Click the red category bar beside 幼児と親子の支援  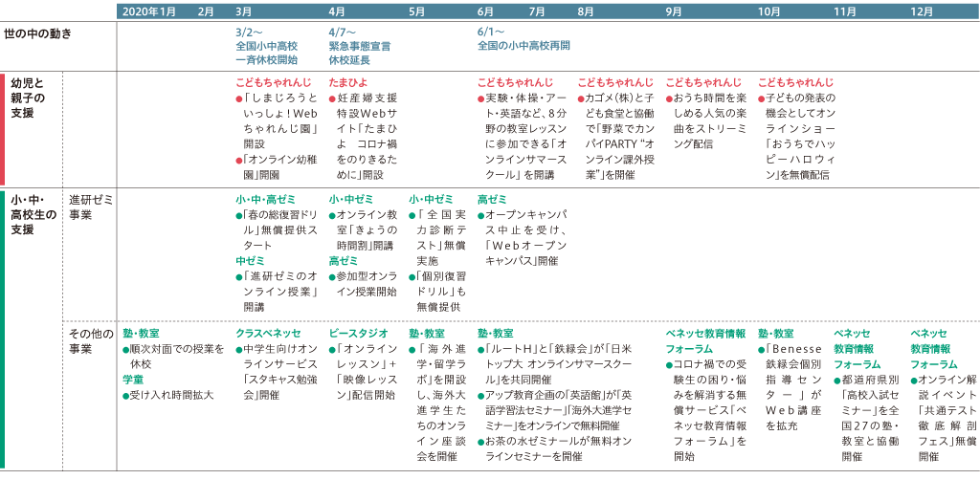(3, 128)
